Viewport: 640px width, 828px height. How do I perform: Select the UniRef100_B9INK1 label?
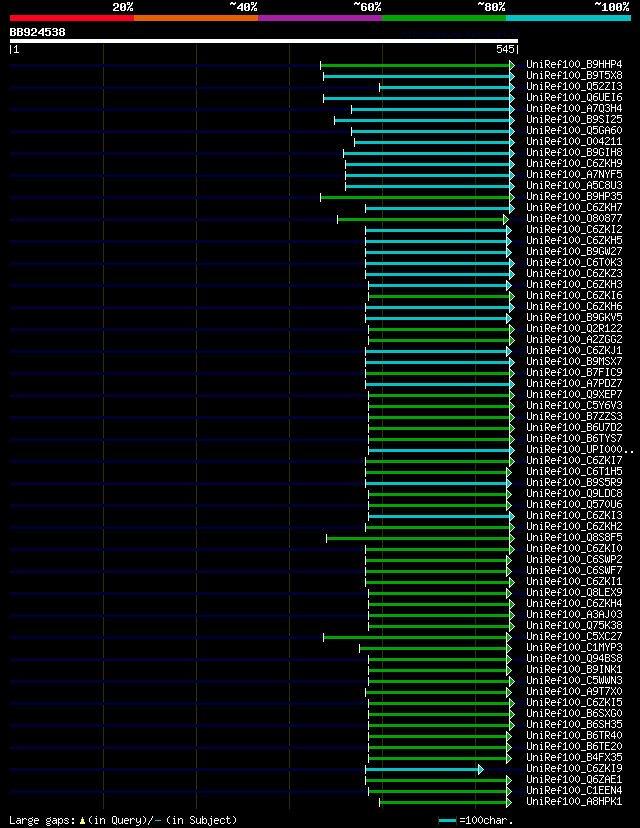pyautogui.click(x=574, y=670)
